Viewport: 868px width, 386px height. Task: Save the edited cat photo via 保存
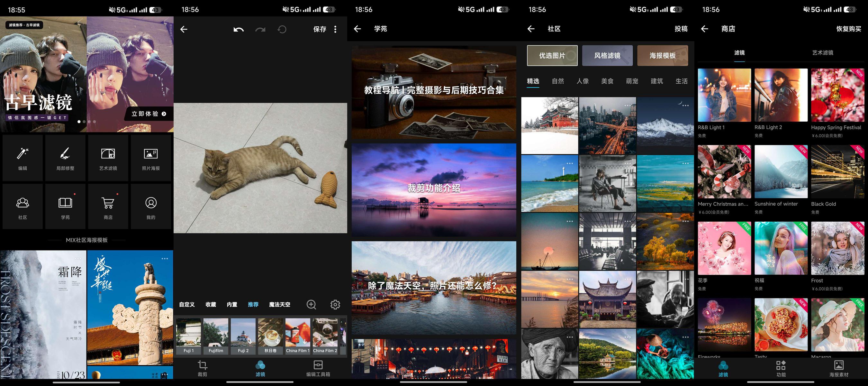pyautogui.click(x=320, y=29)
